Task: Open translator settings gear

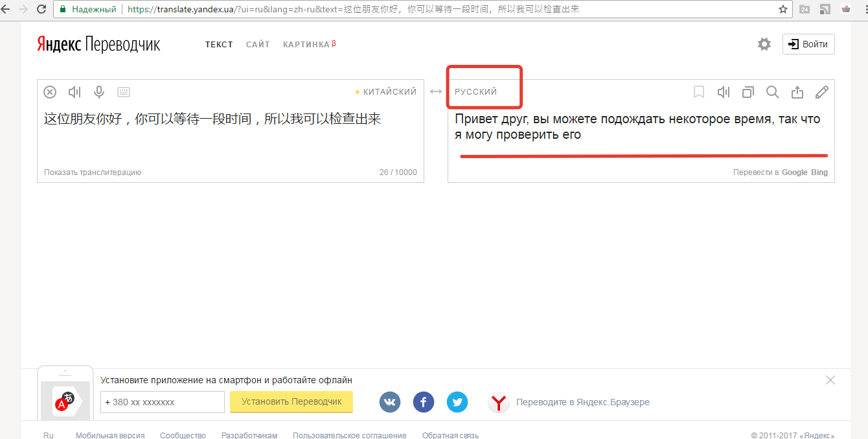Action: (764, 44)
